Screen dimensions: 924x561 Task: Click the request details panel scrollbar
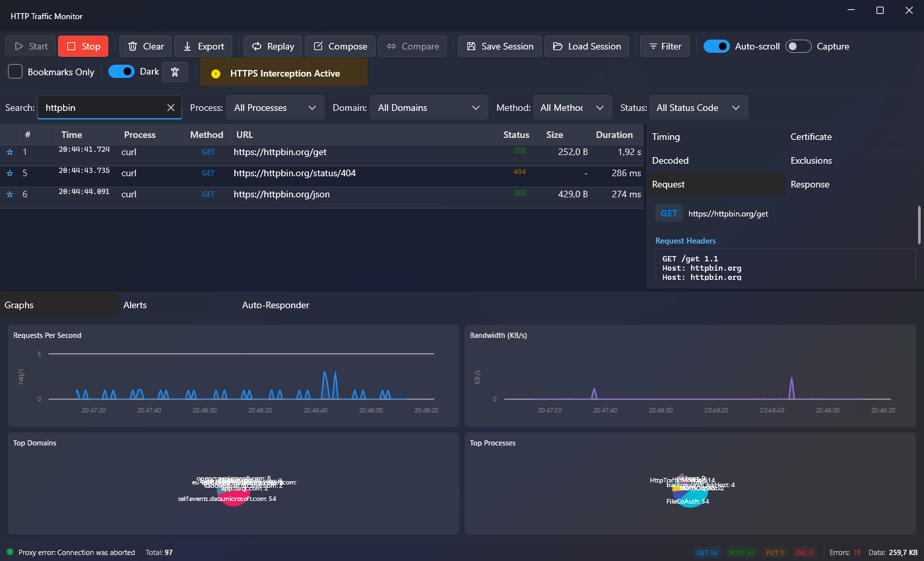point(919,225)
